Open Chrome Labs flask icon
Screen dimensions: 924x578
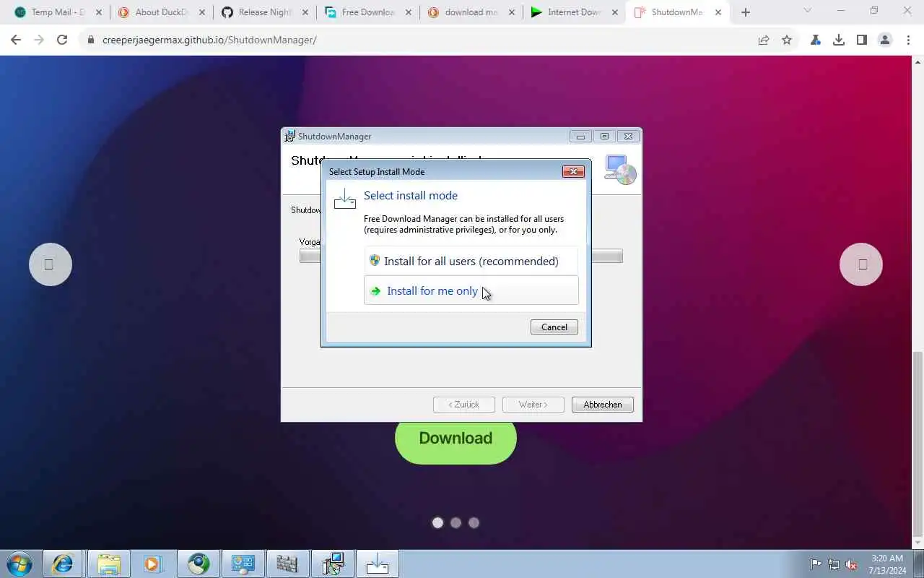(x=816, y=40)
